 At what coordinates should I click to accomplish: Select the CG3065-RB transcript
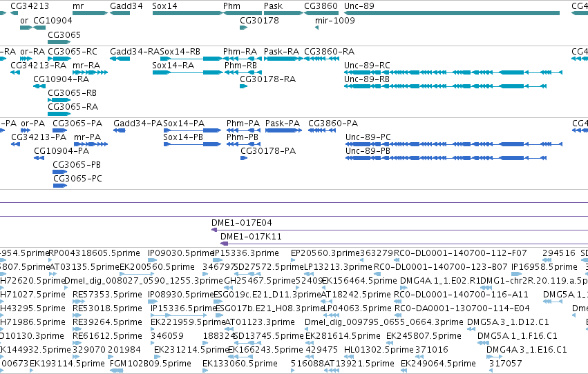point(59,100)
